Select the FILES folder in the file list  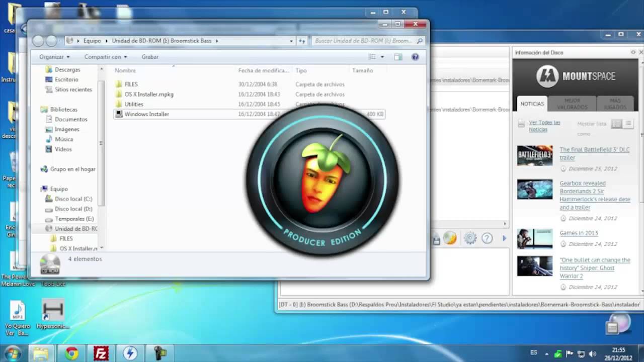pyautogui.click(x=131, y=84)
